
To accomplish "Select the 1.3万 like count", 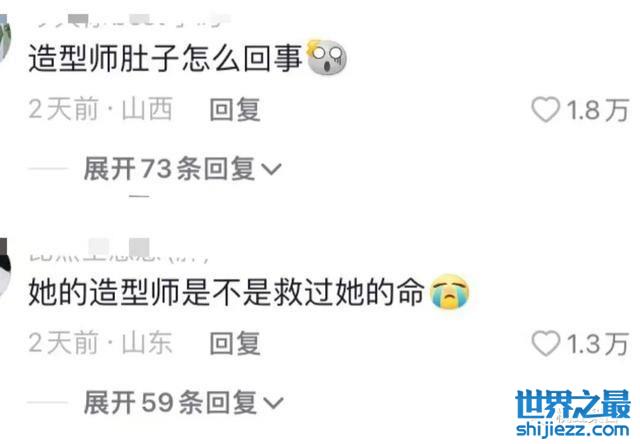I will 597,344.
